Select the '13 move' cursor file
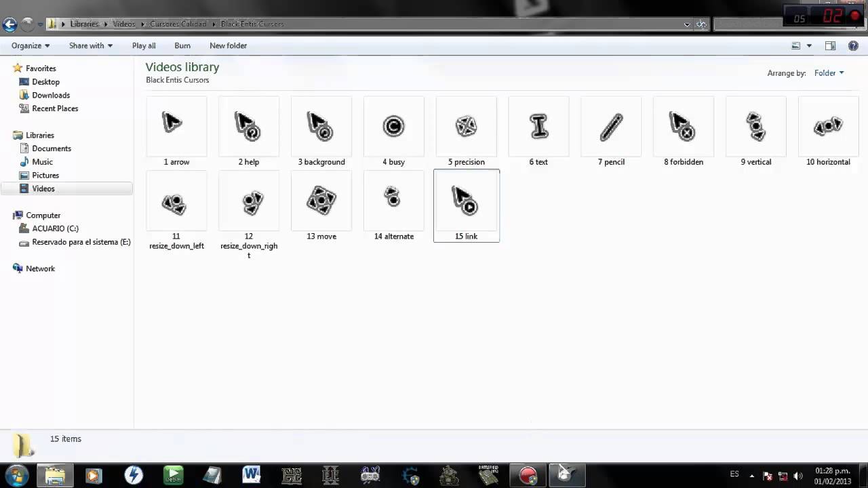The height and width of the screenshot is (488, 868). [x=321, y=206]
